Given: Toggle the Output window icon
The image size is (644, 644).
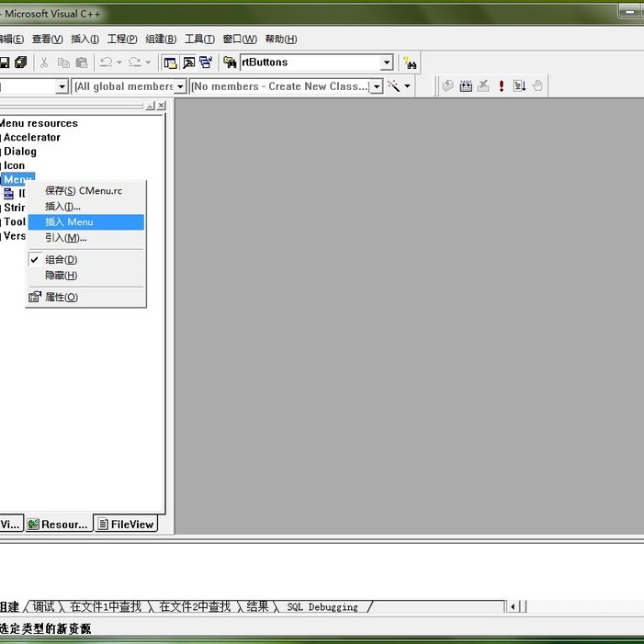Looking at the screenshot, I should (x=188, y=62).
